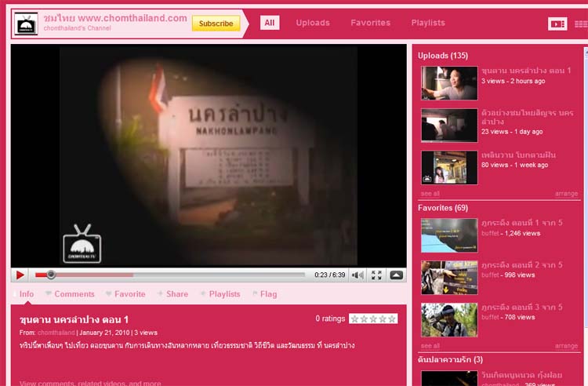Play the video with the play button
Image resolution: width=588 pixels, height=386 pixels.
click(20, 275)
